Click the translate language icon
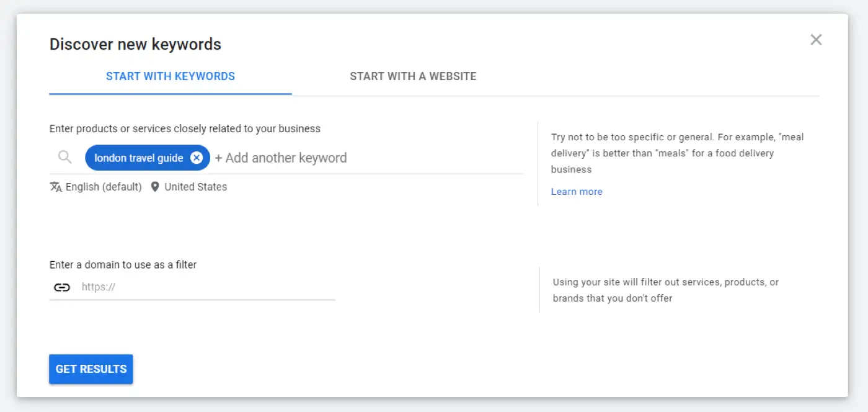868x412 pixels. click(x=56, y=187)
